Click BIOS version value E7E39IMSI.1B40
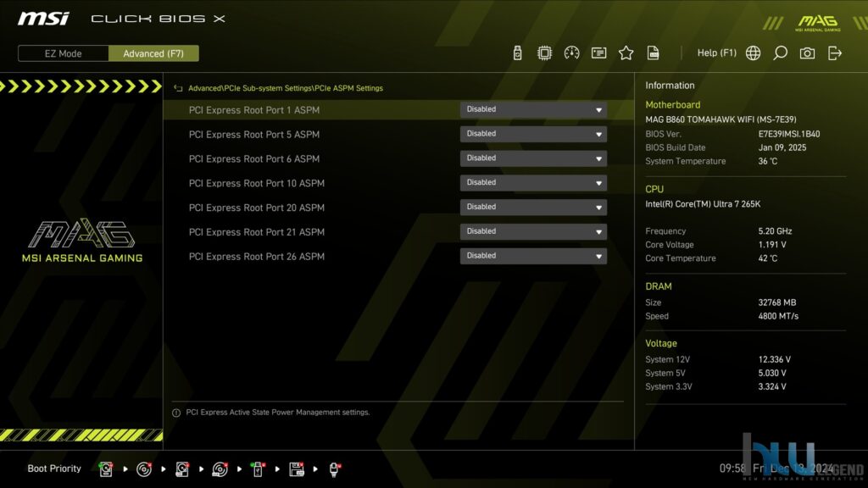 (x=789, y=134)
